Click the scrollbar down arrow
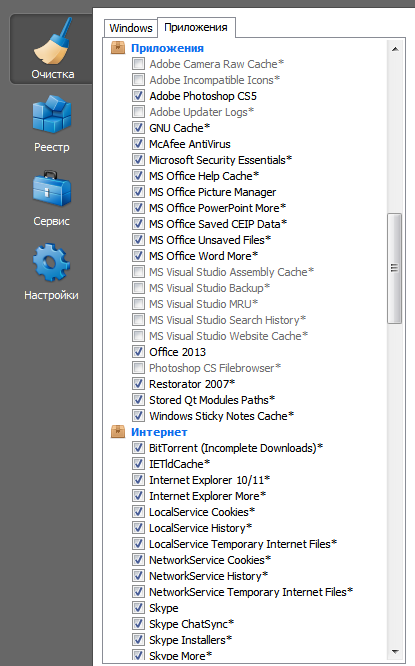 point(395,652)
